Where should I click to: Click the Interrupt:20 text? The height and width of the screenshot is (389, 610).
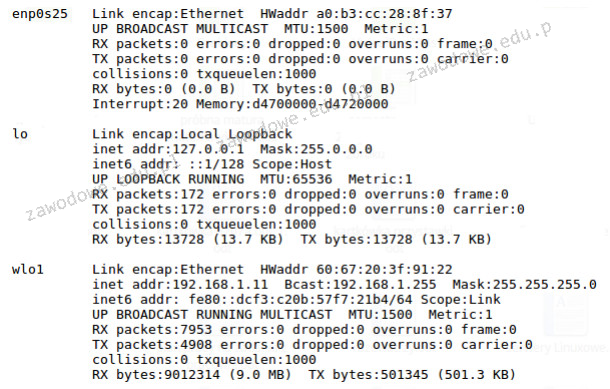point(140,104)
